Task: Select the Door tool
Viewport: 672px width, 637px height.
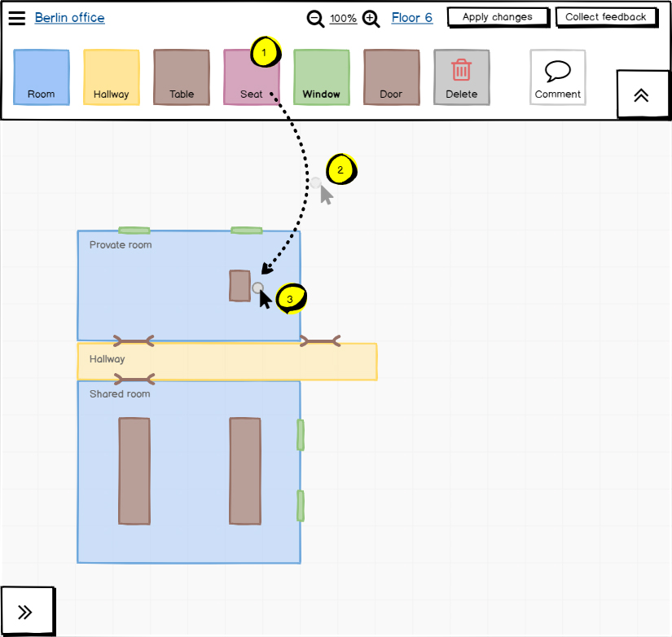Action: 392,77
